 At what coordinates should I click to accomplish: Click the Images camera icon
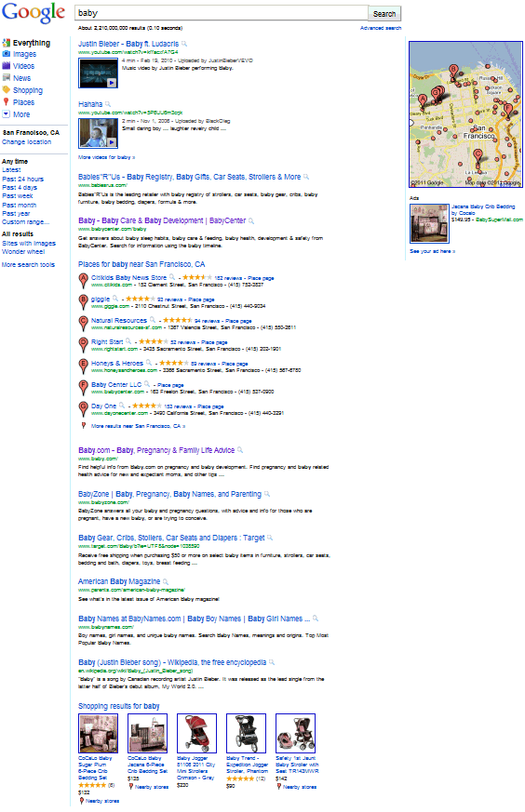tap(7, 54)
